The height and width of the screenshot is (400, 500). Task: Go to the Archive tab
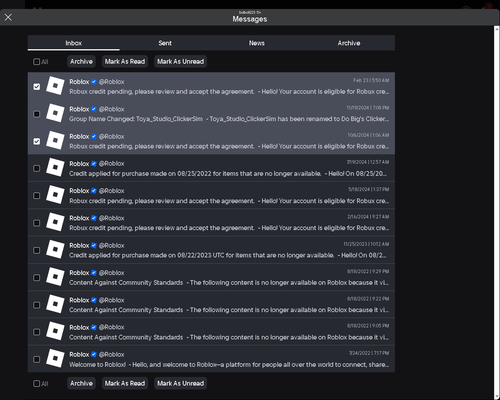point(349,43)
